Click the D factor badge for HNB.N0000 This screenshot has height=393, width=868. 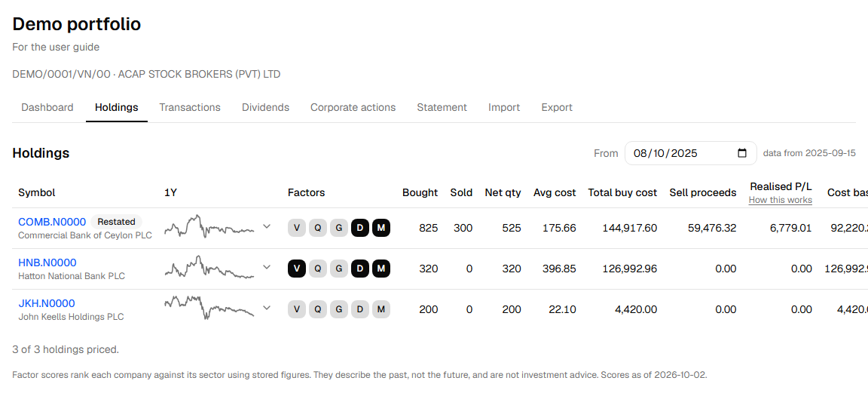(360, 269)
